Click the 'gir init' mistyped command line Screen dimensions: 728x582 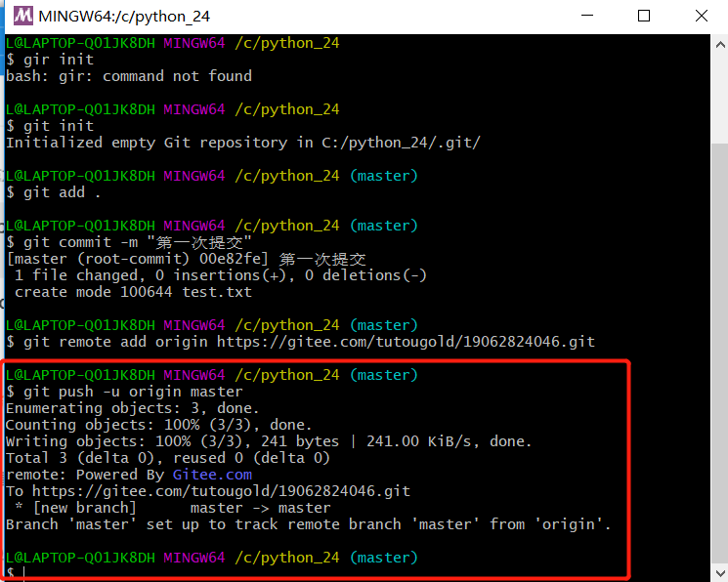pyautogui.click(x=50, y=60)
